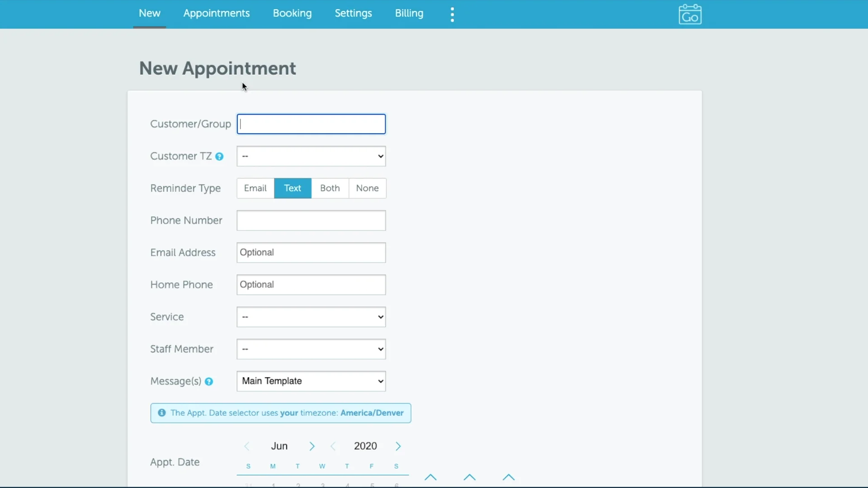Open the Billing tab
This screenshot has width=868, height=488.
409,14
